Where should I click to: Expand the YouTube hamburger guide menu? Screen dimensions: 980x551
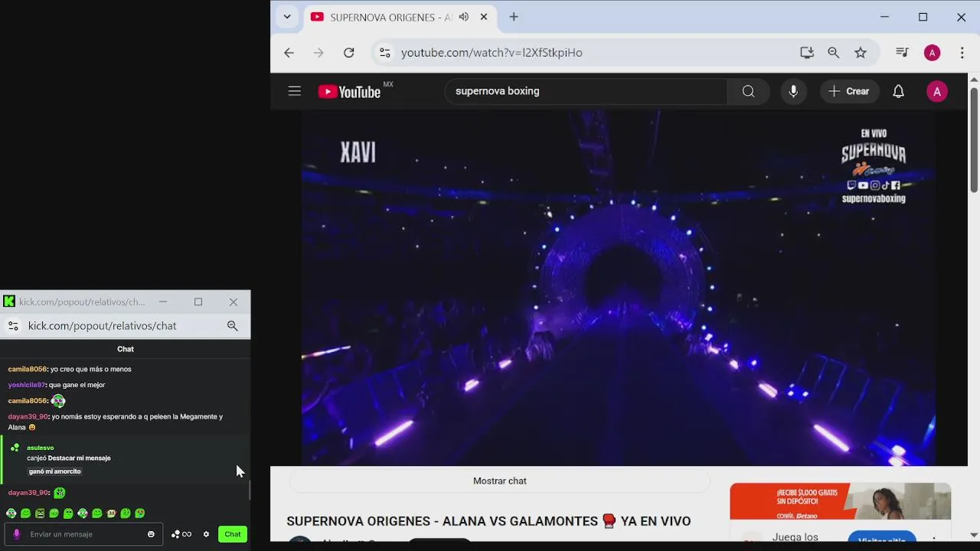tap(295, 91)
